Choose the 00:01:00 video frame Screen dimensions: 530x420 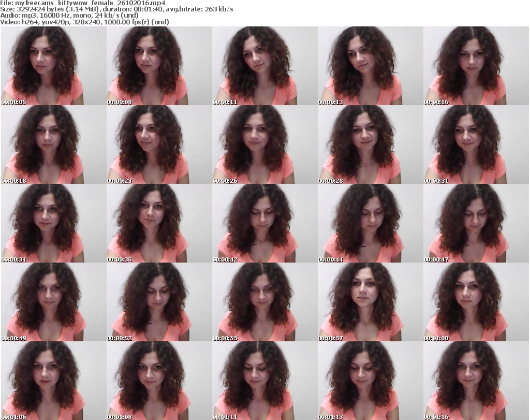(x=476, y=302)
